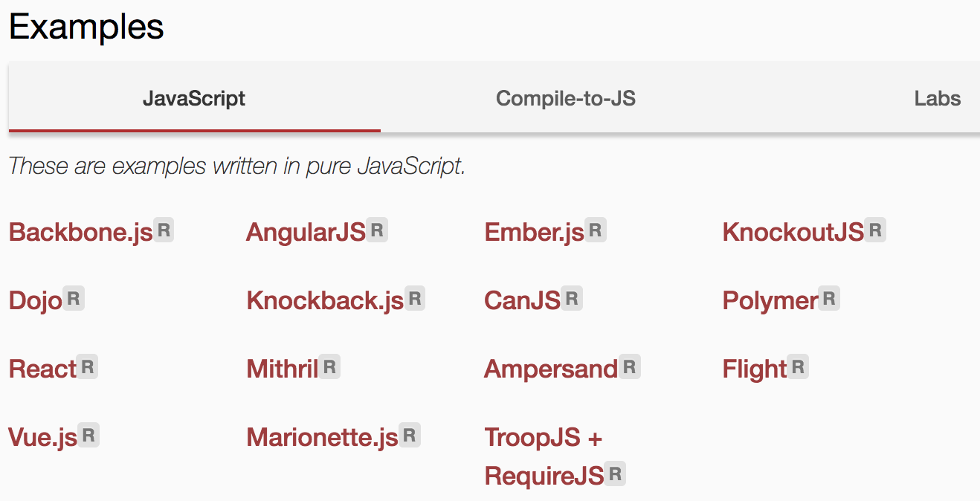Click the R badge next to Flight

click(798, 366)
